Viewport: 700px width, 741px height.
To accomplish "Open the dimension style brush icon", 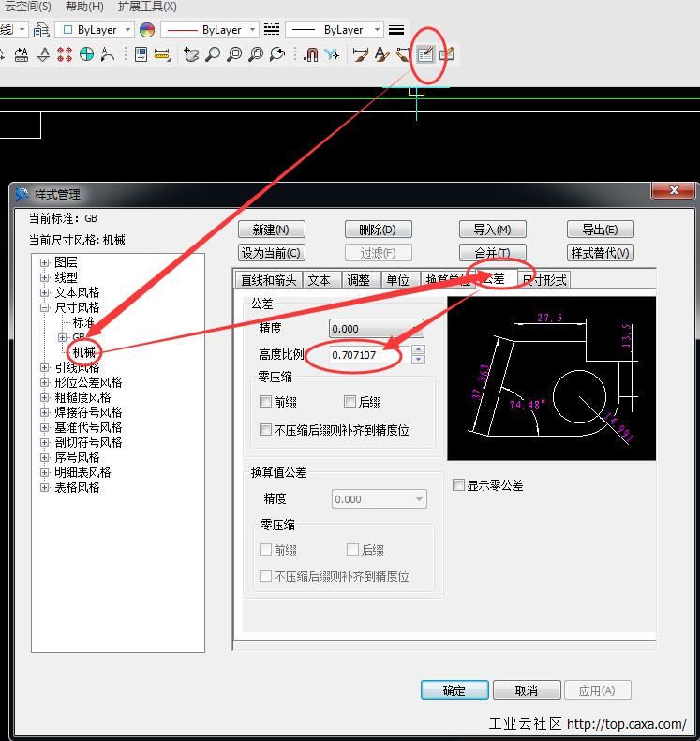I will tap(361, 55).
